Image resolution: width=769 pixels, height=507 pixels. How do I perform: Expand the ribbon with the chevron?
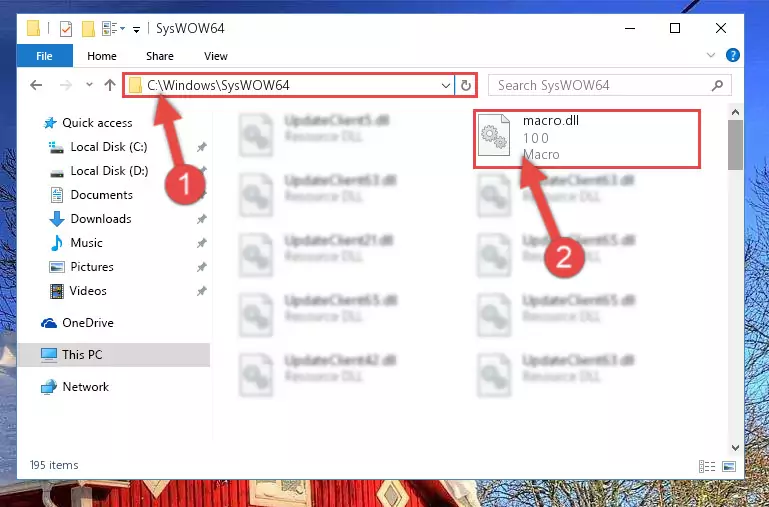tap(711, 55)
